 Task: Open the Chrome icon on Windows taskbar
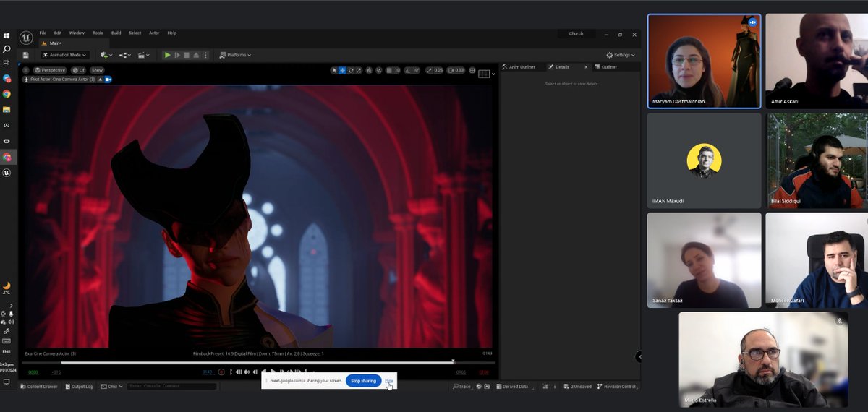coord(7,93)
